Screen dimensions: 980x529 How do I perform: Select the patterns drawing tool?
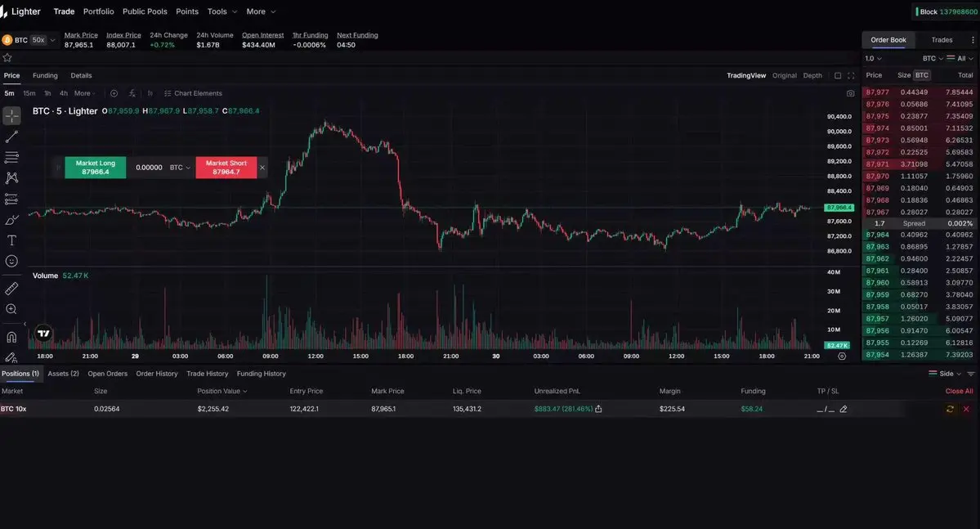pyautogui.click(x=11, y=178)
